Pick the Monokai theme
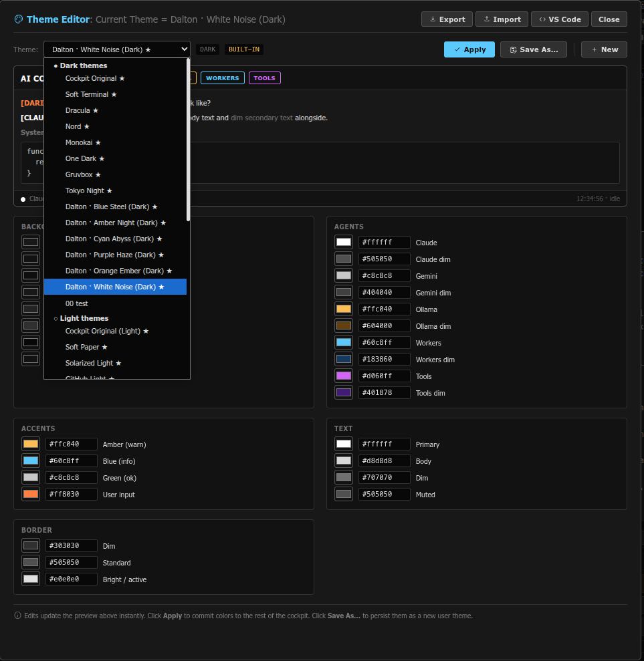Screen dimensions: 644x661 [x=115, y=142]
